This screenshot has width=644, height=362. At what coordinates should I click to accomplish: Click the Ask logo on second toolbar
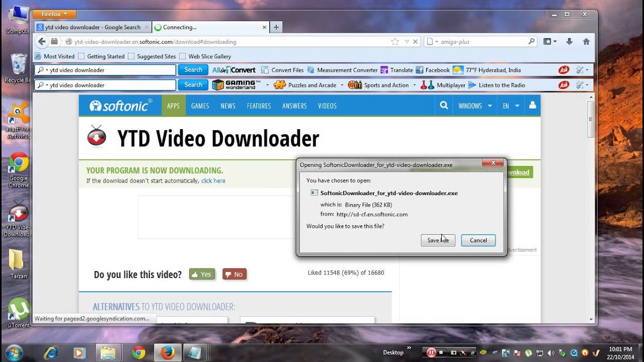tap(564, 85)
